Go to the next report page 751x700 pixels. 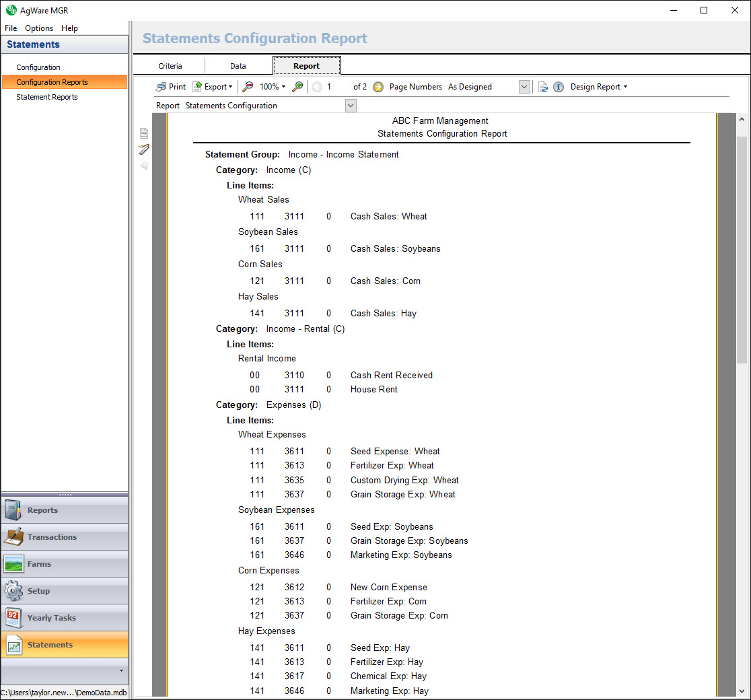378,87
